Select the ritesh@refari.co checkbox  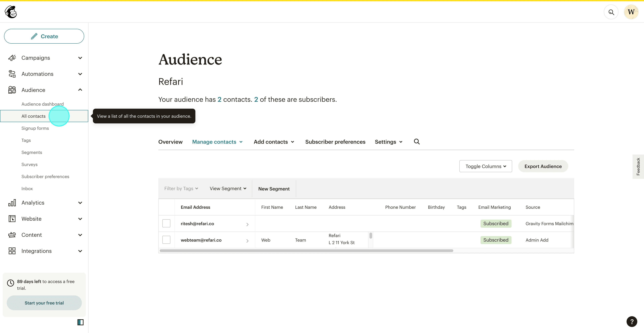tap(166, 223)
